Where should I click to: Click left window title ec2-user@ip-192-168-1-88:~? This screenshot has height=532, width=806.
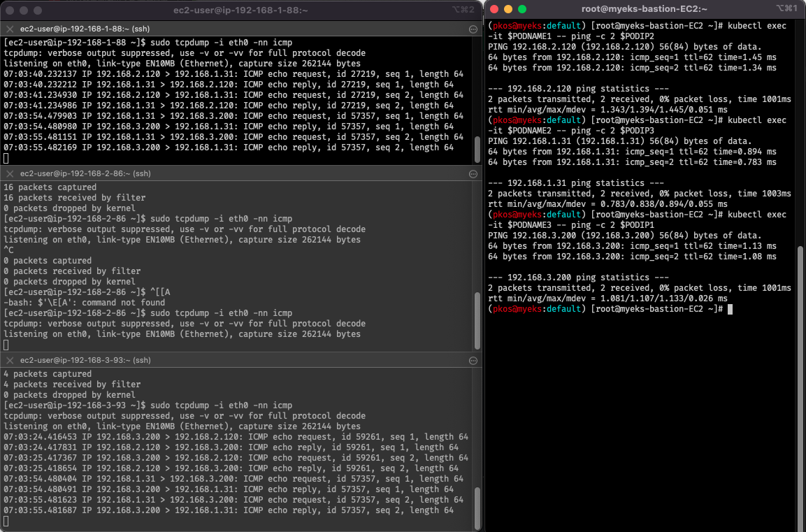[240, 10]
